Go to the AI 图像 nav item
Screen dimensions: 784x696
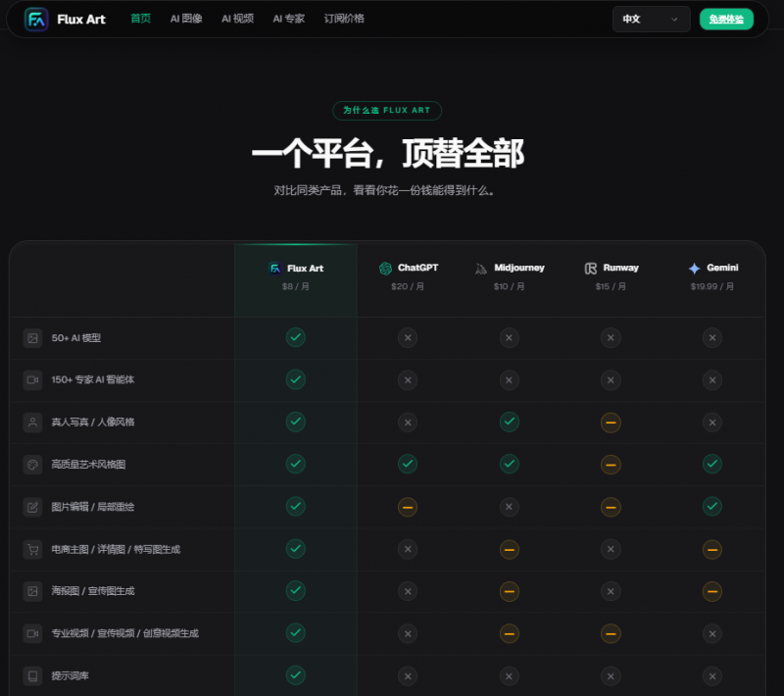(186, 19)
